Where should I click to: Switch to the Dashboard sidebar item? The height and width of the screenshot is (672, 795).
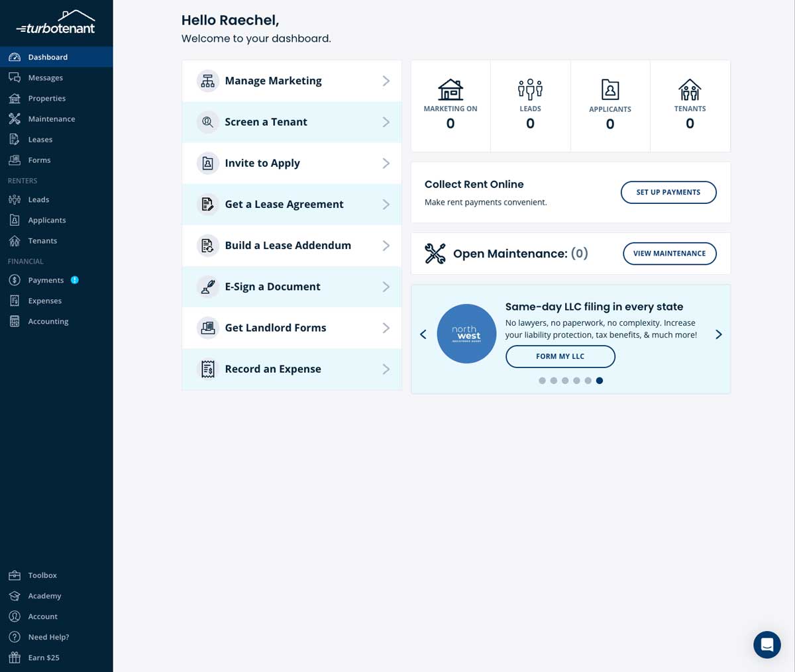click(48, 57)
